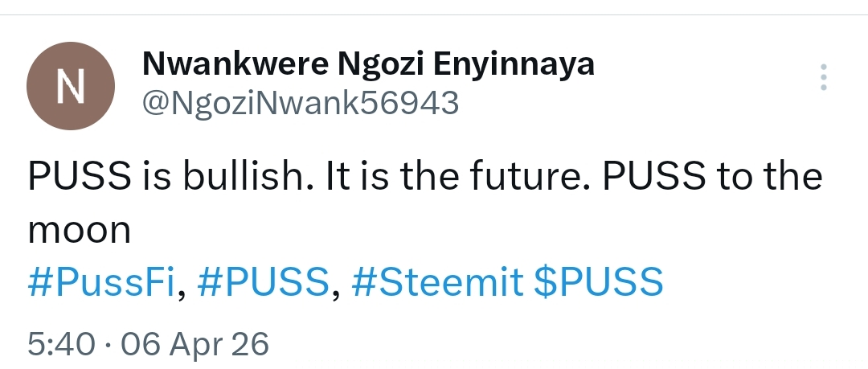Open the three-dot more options menu

[x=822, y=77]
